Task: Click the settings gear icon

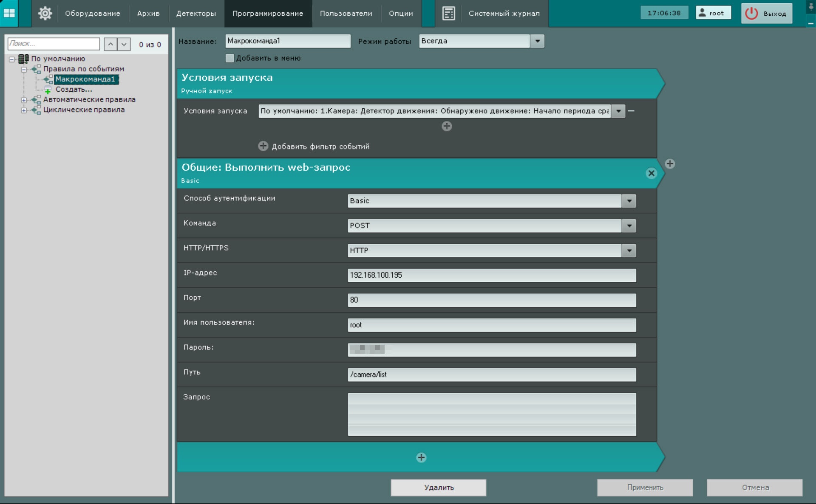Action: (x=45, y=13)
